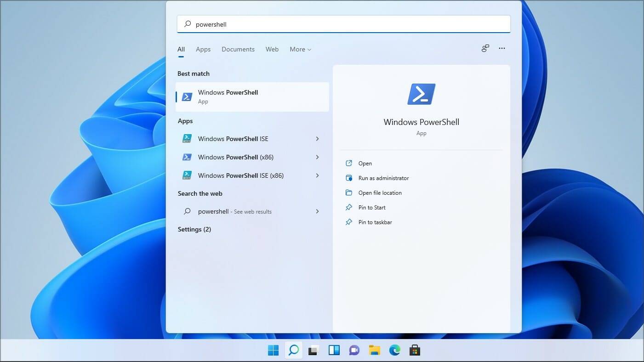Image resolution: width=644 pixels, height=362 pixels.
Task: Expand the powershell web results arrow
Action: pos(317,211)
